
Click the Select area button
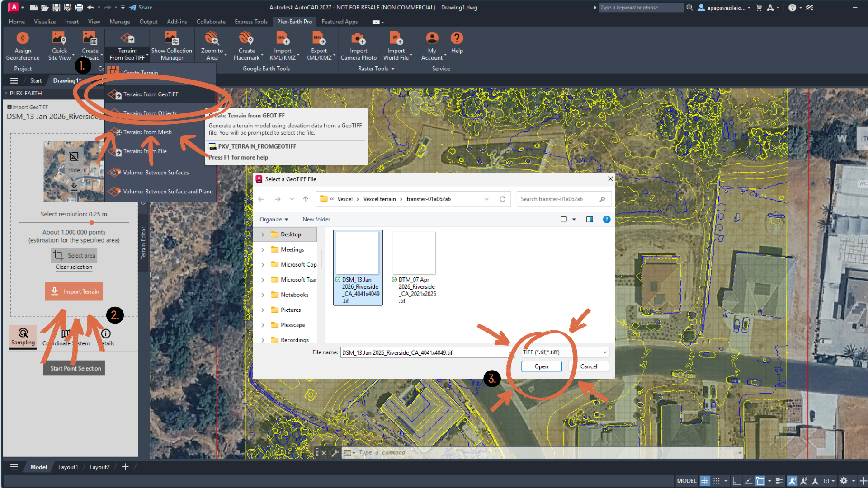tap(74, 255)
